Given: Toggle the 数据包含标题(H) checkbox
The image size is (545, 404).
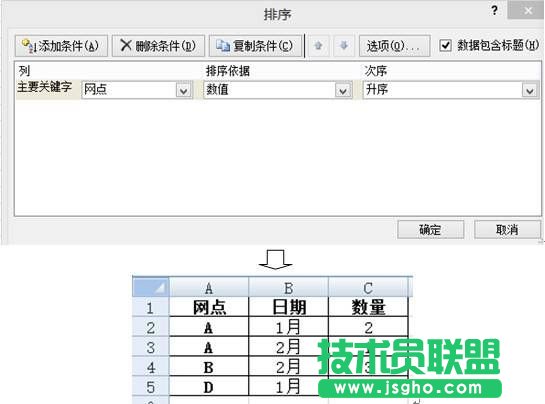Looking at the screenshot, I should 446,46.
